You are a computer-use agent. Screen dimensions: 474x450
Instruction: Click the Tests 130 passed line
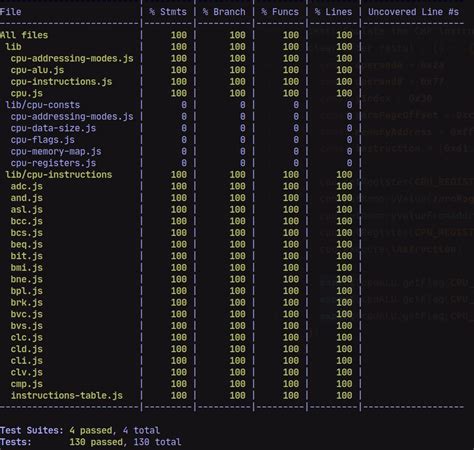pos(91,442)
